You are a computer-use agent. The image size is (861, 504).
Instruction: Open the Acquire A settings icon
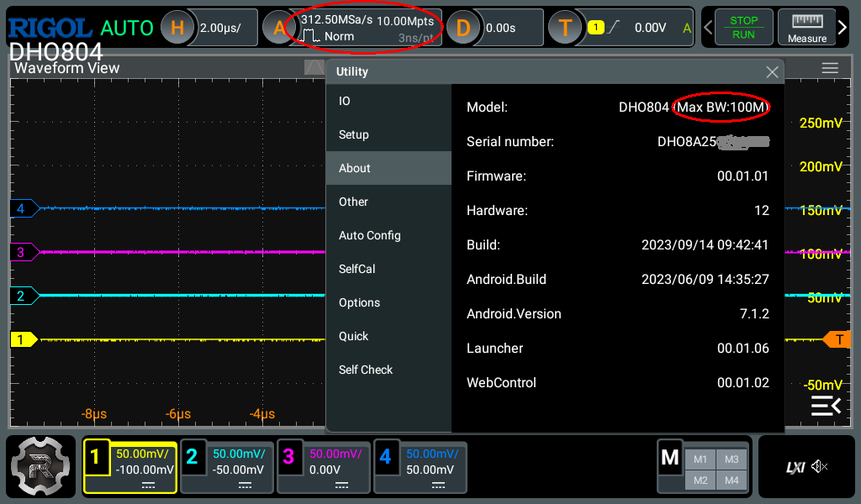(278, 28)
